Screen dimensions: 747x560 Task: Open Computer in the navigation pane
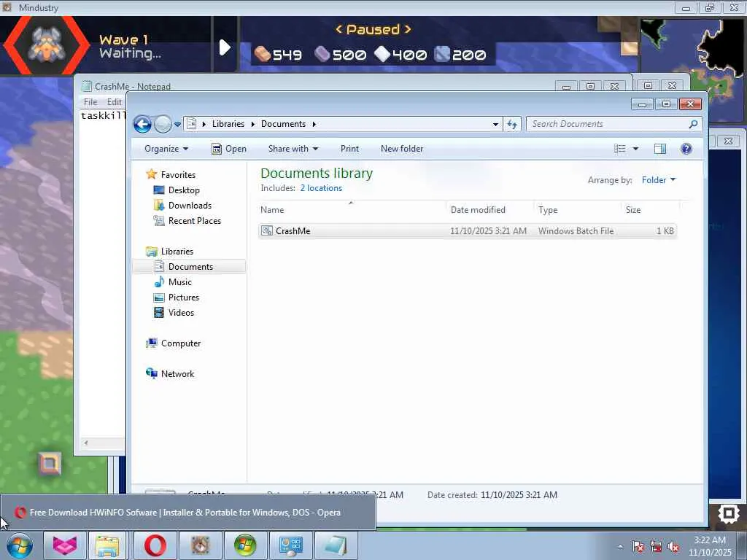click(181, 343)
